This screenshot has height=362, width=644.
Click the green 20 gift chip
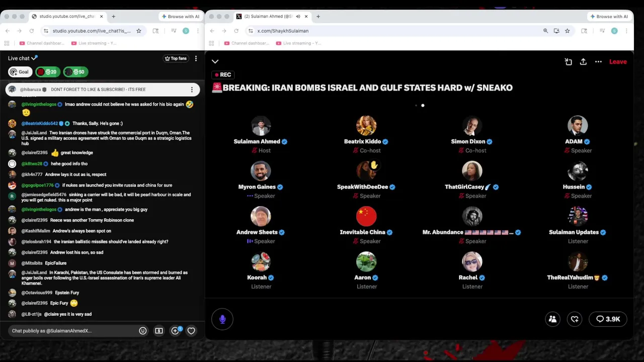(x=48, y=72)
